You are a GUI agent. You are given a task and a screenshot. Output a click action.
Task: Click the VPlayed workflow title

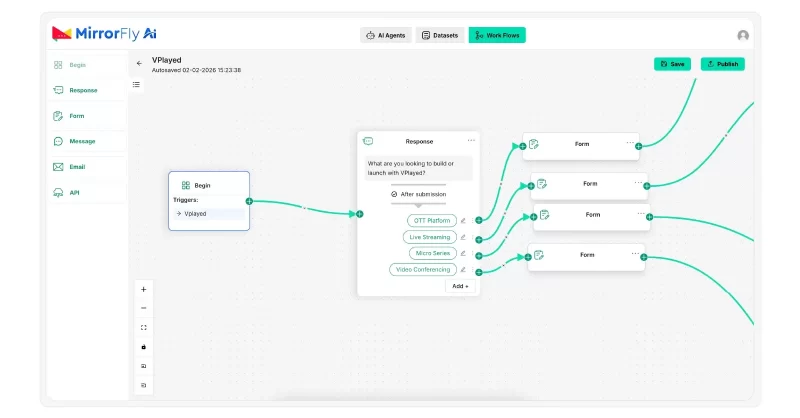tap(166, 60)
